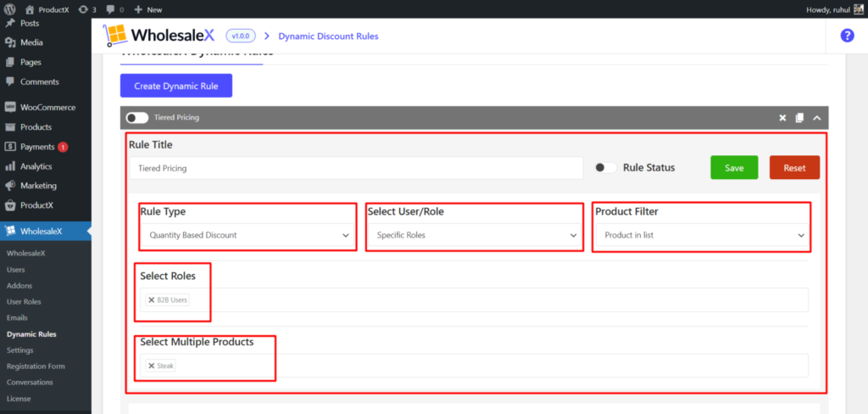Delete the Tiered Pricing rule with the X icon
The image size is (868, 414).
(782, 118)
